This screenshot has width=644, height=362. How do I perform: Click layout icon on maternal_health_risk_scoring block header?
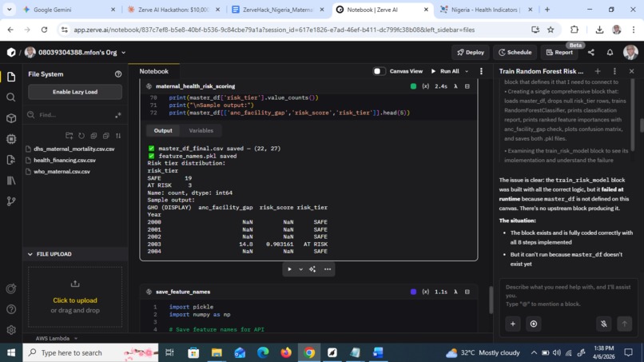(467, 86)
